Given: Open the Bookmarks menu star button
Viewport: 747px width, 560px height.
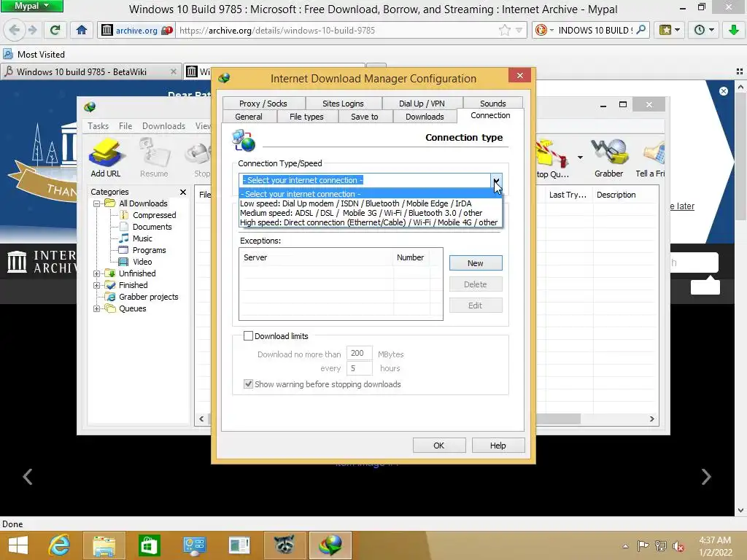Looking at the screenshot, I should [670, 30].
